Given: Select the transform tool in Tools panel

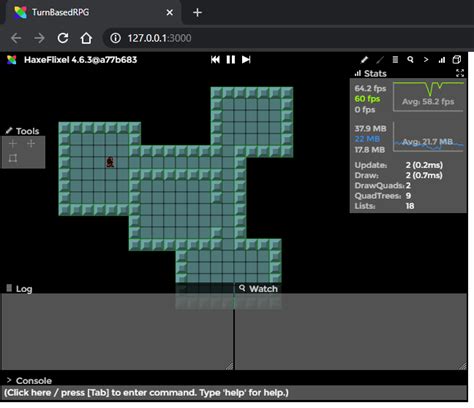Looking at the screenshot, I should coord(13,158).
